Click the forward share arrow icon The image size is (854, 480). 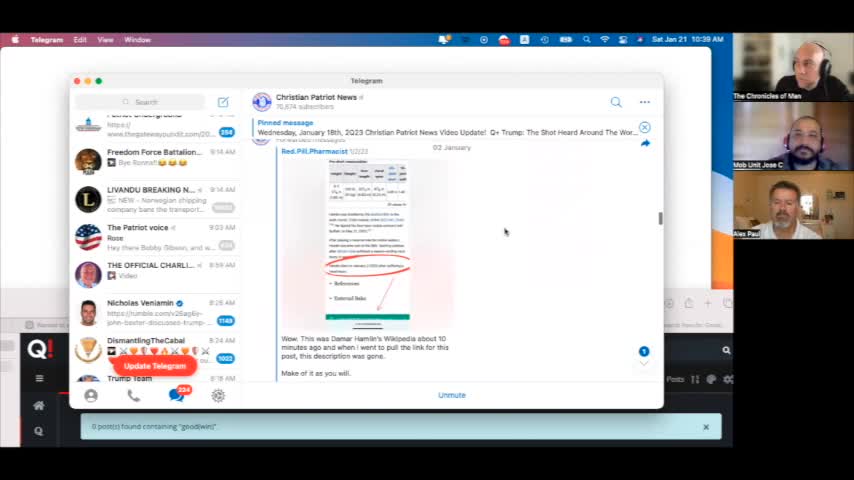[x=645, y=143]
